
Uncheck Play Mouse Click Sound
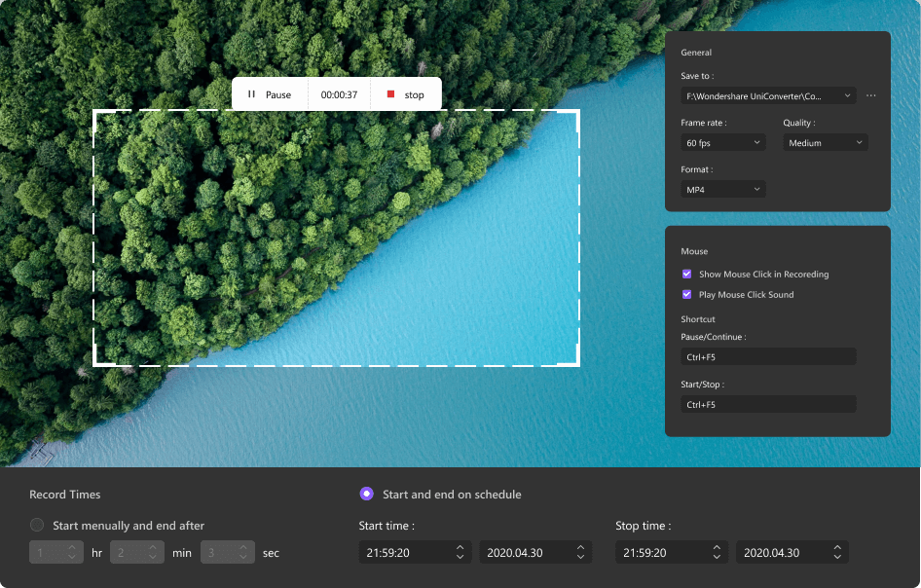(686, 294)
